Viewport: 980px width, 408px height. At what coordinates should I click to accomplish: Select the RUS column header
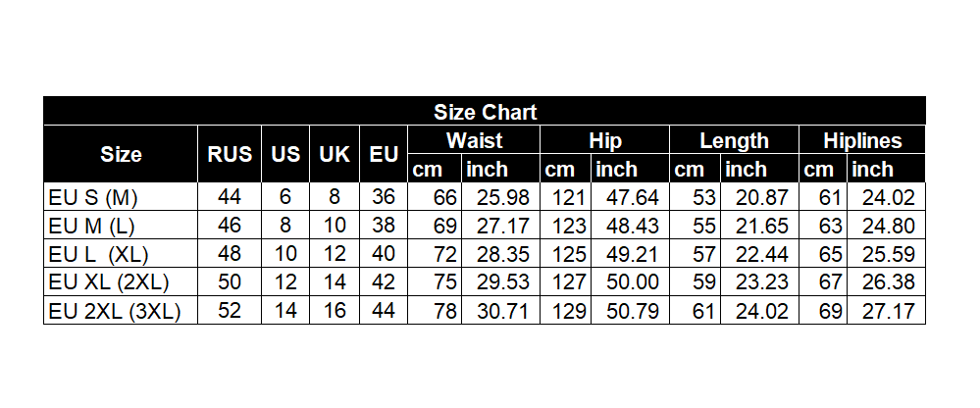[230, 154]
